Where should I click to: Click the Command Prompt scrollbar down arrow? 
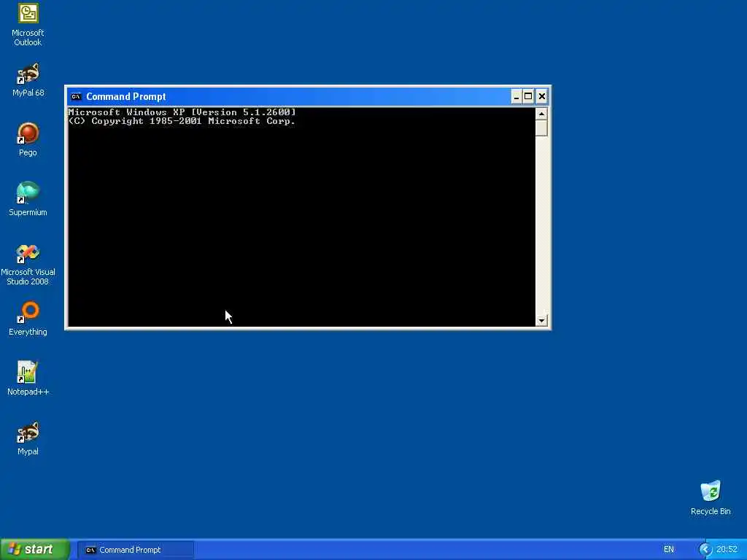(x=541, y=321)
